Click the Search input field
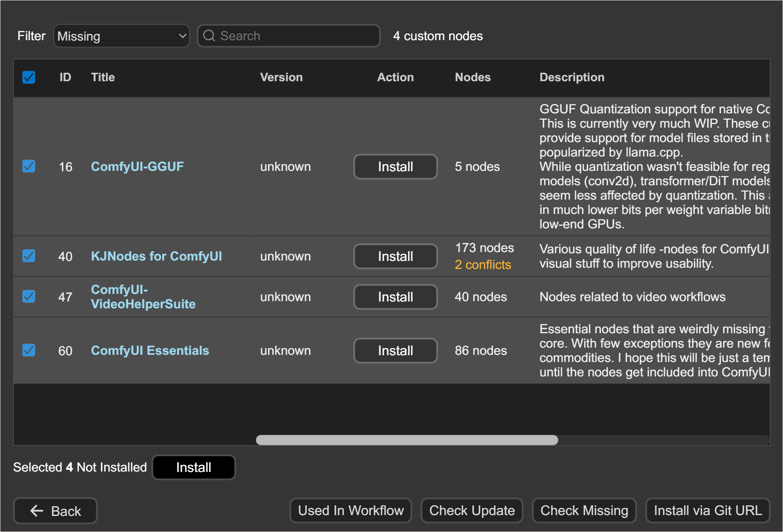Screen dimensions: 783x532 [x=289, y=36]
